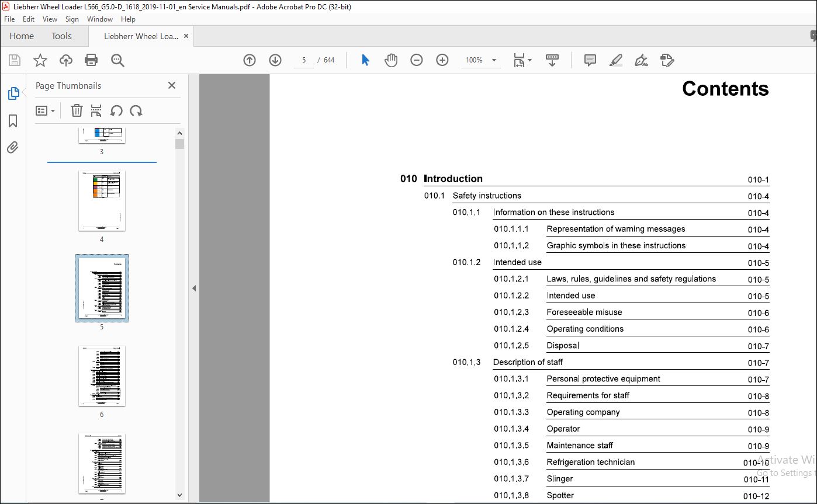
Task: Activate the Hand pan tool
Action: [391, 60]
